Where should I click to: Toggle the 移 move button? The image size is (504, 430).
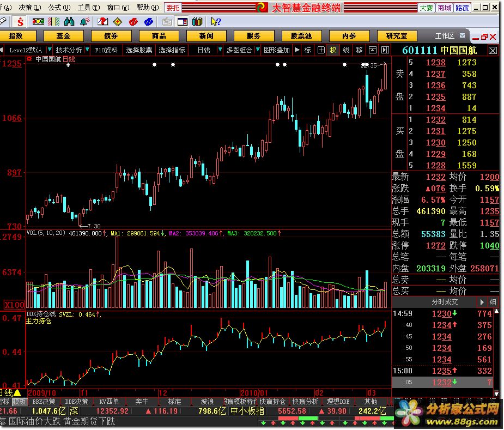360,50
